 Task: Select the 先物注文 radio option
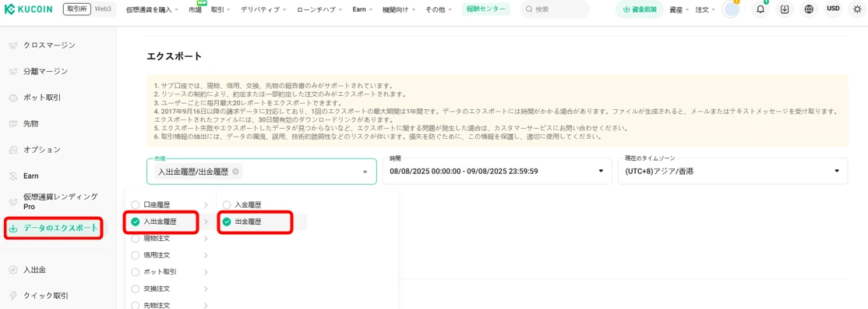tap(135, 304)
